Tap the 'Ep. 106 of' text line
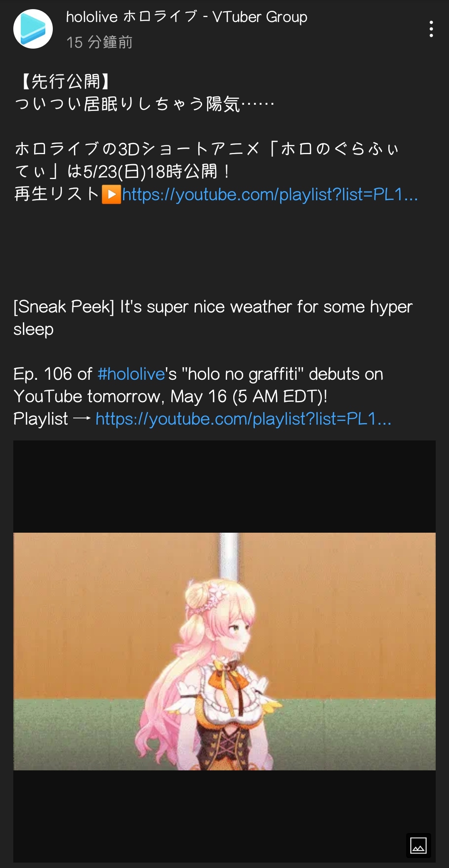 coord(53,374)
